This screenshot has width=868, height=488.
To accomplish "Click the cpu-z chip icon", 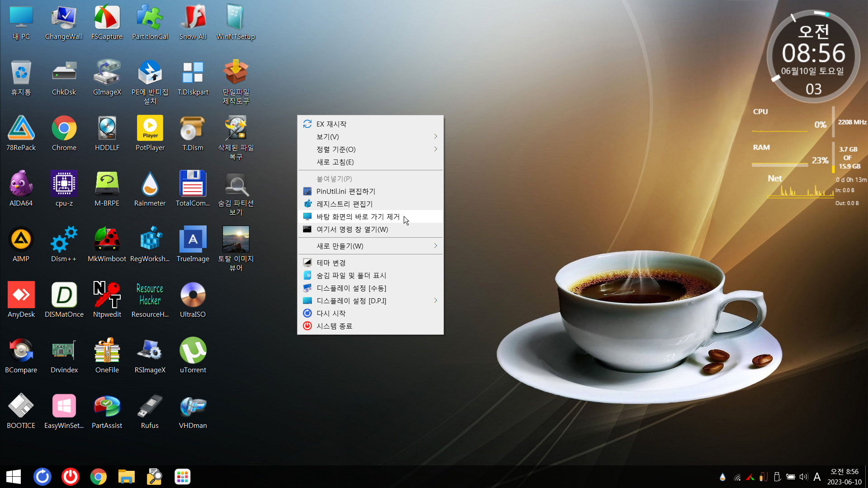I will click(64, 189).
